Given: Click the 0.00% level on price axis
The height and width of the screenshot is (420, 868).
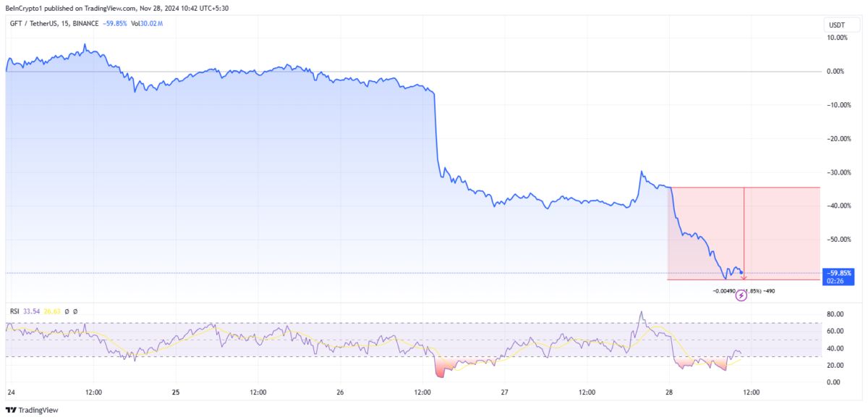Looking at the screenshot, I should (836, 72).
